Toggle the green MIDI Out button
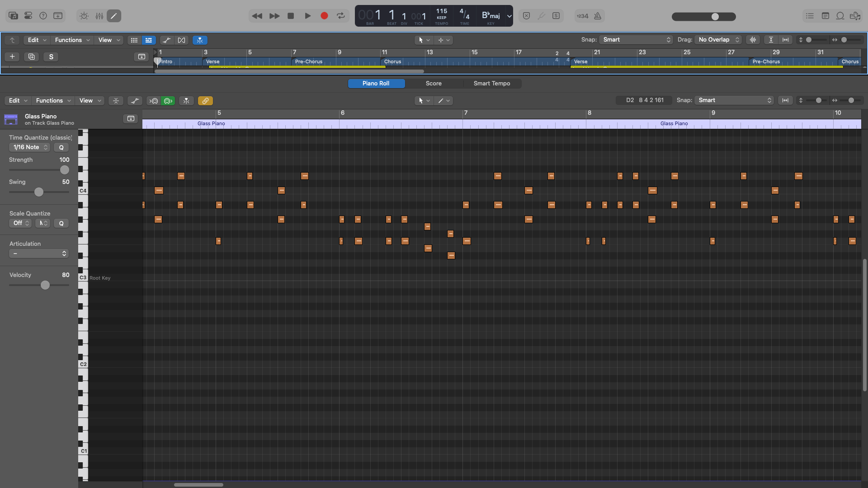This screenshot has height=488, width=868. pyautogui.click(x=168, y=100)
